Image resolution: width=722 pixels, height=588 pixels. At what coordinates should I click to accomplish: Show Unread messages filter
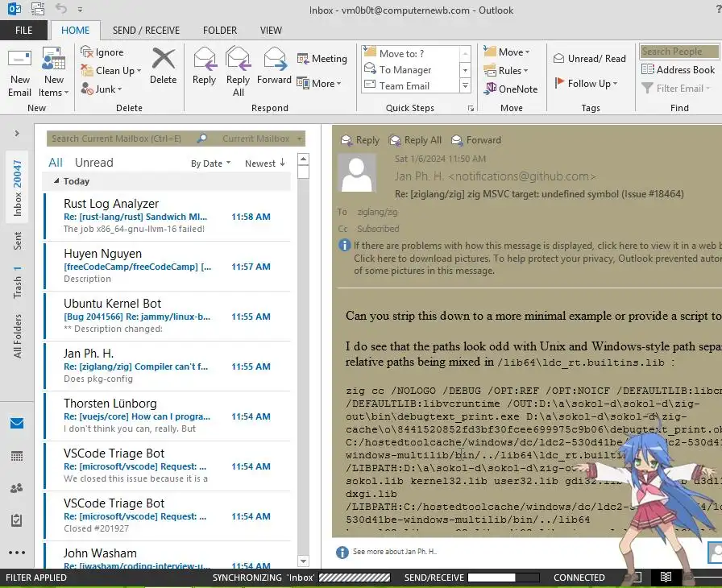(x=94, y=163)
